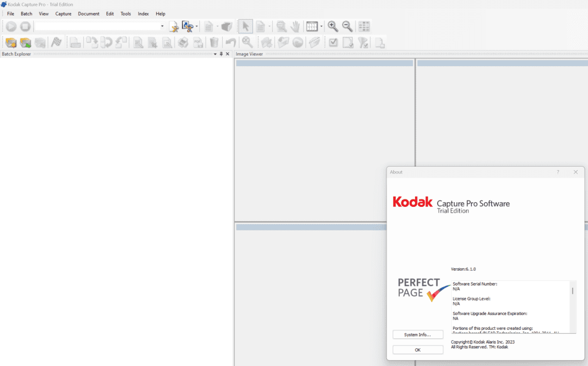Image resolution: width=588 pixels, height=366 pixels.
Task: Click the checkmark box icon in toolbar
Action: click(333, 43)
